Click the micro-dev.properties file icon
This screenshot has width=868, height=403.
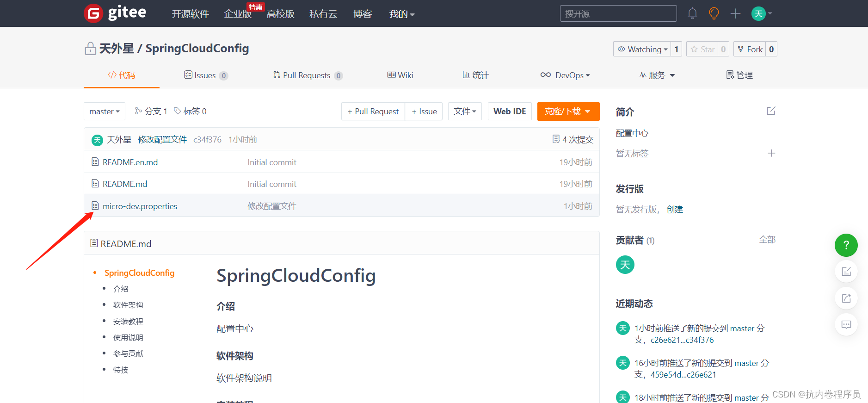click(x=95, y=205)
